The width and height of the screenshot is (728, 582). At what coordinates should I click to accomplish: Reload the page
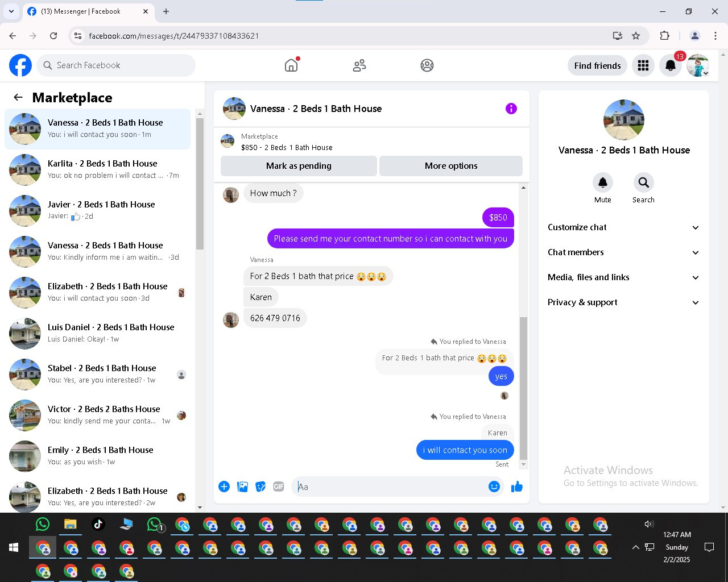[53, 36]
